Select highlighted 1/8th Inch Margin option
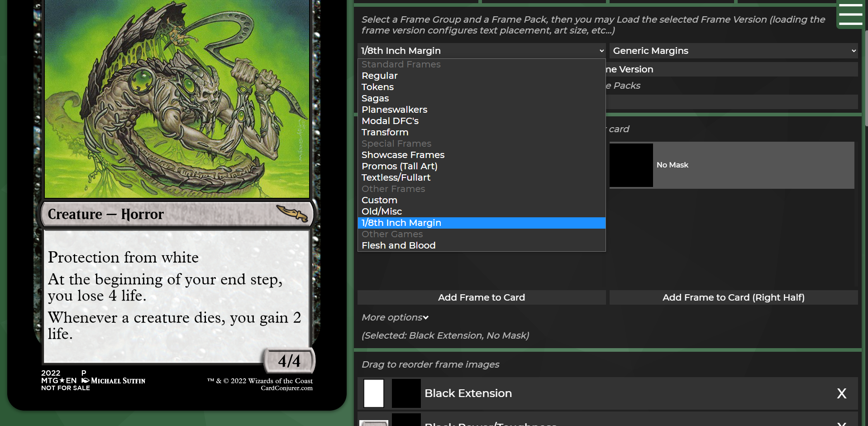The image size is (868, 426). point(482,223)
